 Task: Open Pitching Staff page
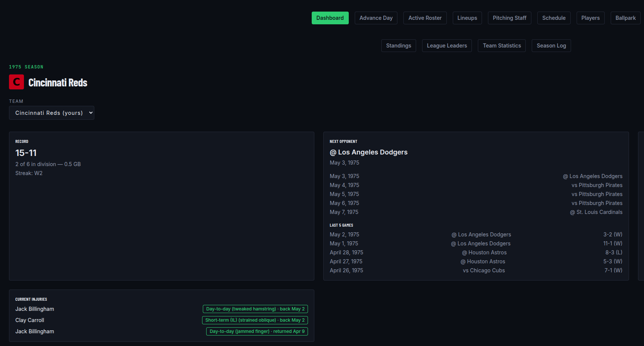pos(510,18)
